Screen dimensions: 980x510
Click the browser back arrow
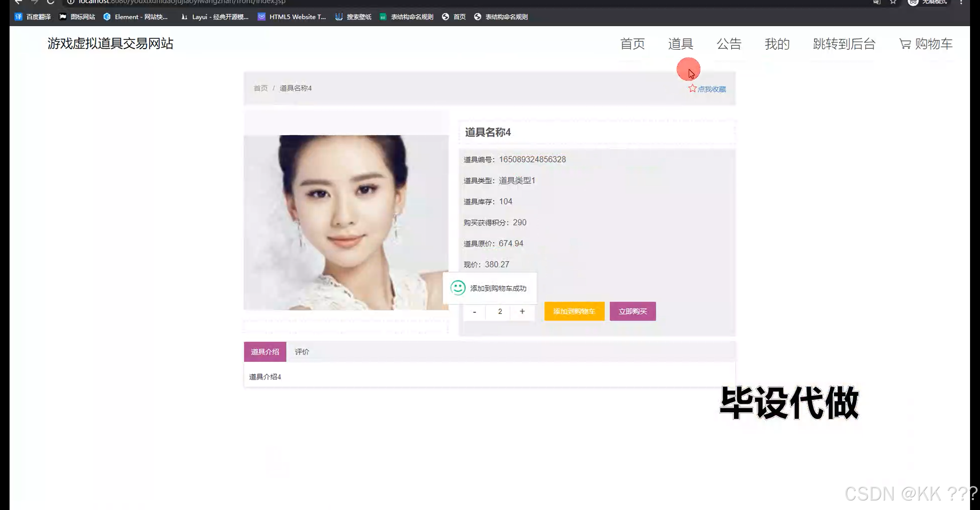point(19,2)
